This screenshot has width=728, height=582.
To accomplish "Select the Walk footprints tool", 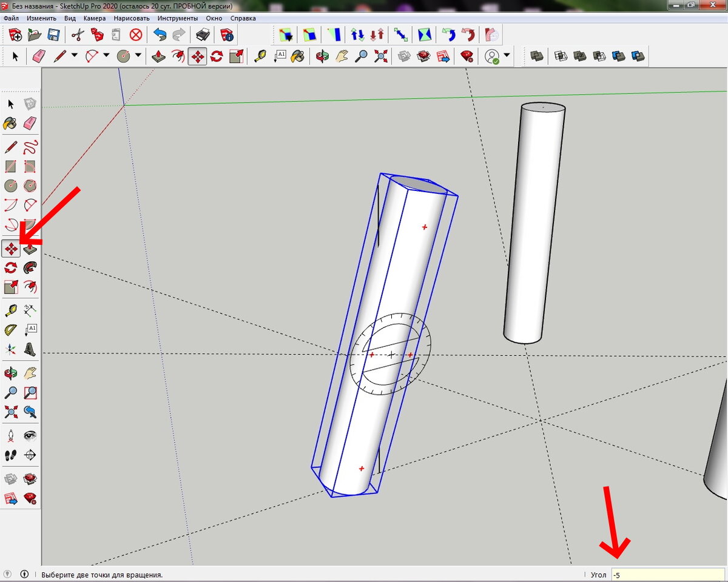I will 10,455.
